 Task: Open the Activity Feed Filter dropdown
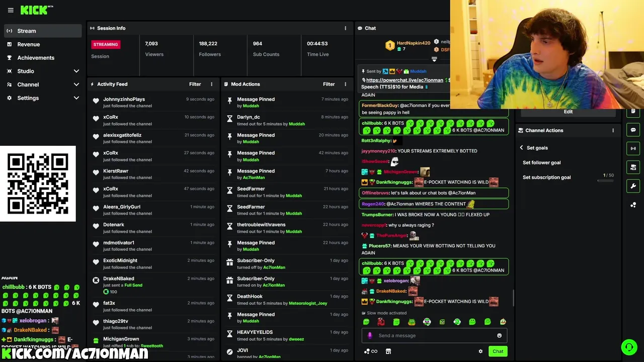[195, 84]
